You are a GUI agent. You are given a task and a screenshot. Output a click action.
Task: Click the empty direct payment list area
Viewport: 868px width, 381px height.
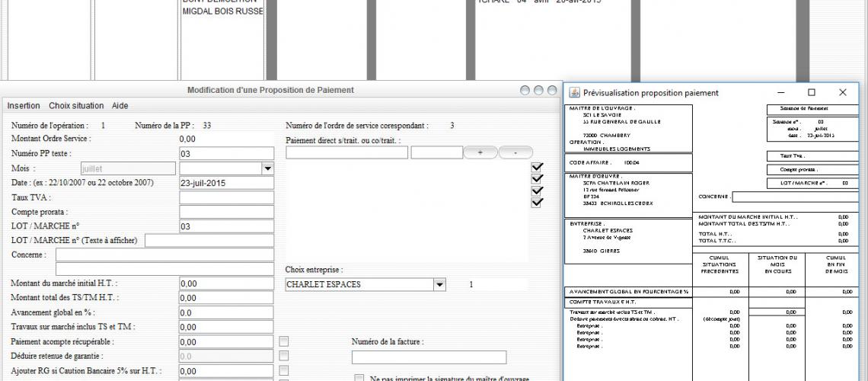click(x=407, y=212)
